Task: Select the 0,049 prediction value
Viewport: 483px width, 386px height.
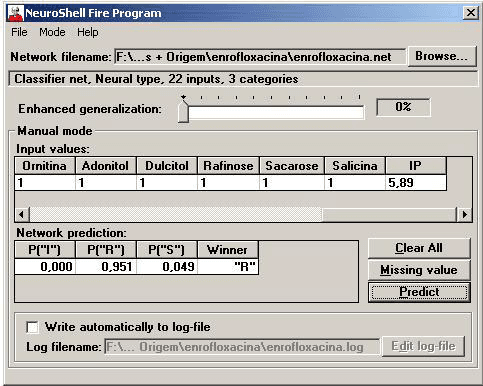Action: point(167,266)
